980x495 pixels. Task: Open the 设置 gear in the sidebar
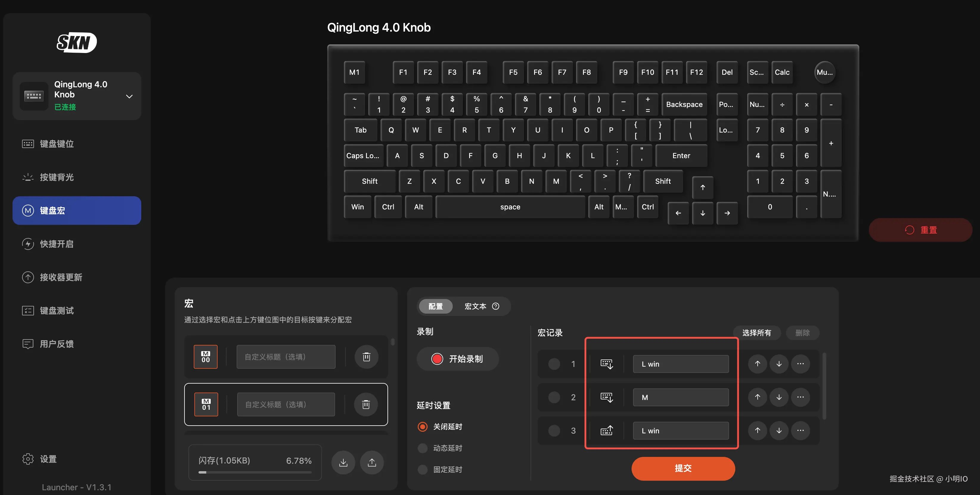28,459
